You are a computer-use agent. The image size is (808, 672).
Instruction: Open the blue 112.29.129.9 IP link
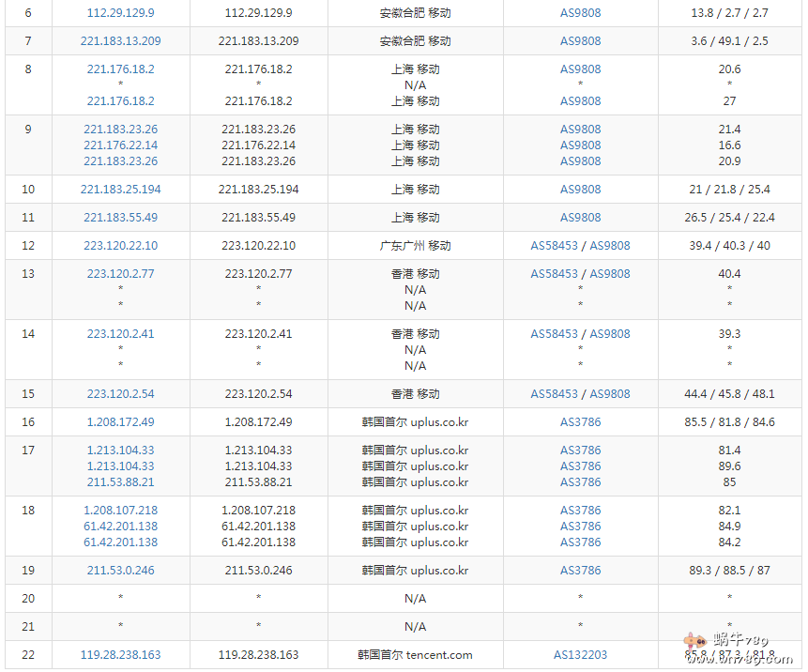120,13
